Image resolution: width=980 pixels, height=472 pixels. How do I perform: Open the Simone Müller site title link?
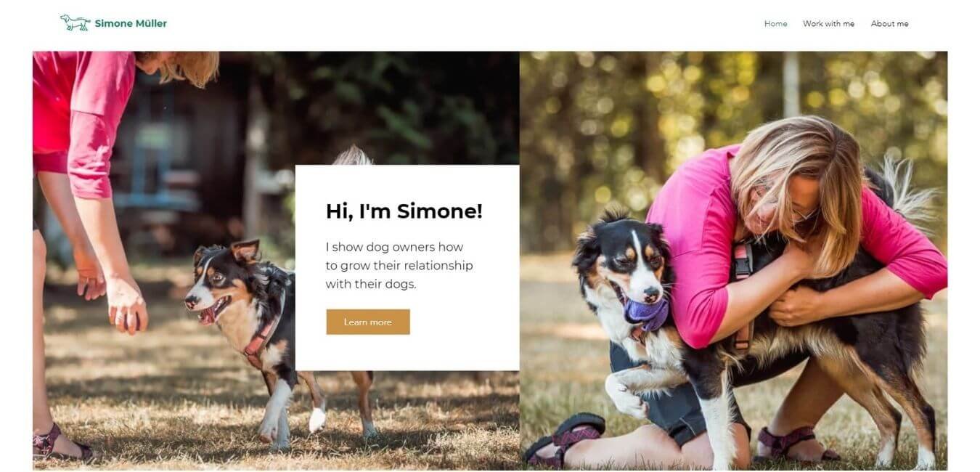click(131, 23)
